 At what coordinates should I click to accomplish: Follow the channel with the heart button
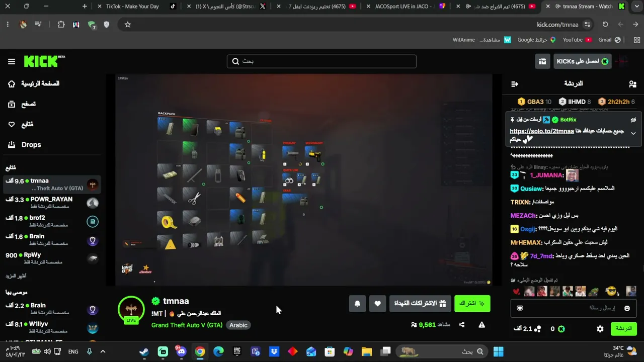pos(377,303)
